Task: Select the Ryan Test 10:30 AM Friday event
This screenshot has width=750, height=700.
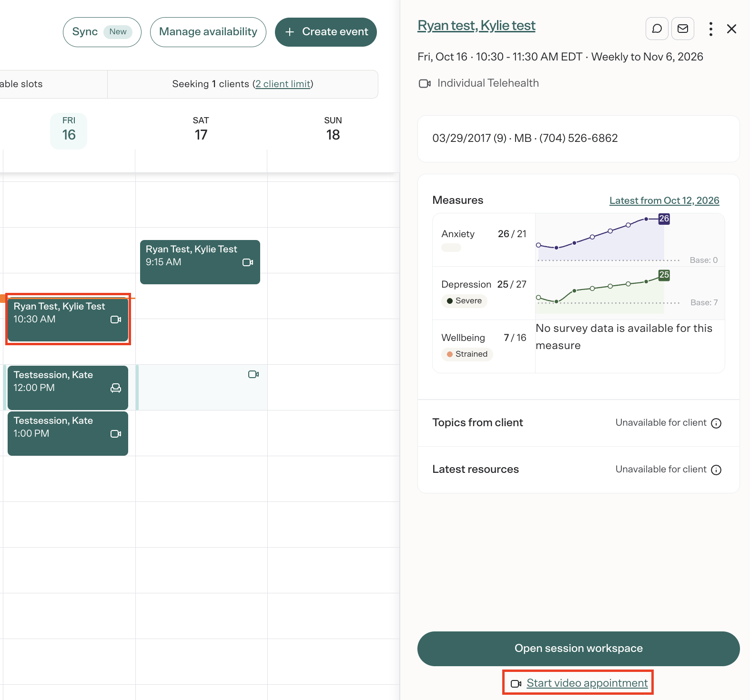Action: [68, 319]
